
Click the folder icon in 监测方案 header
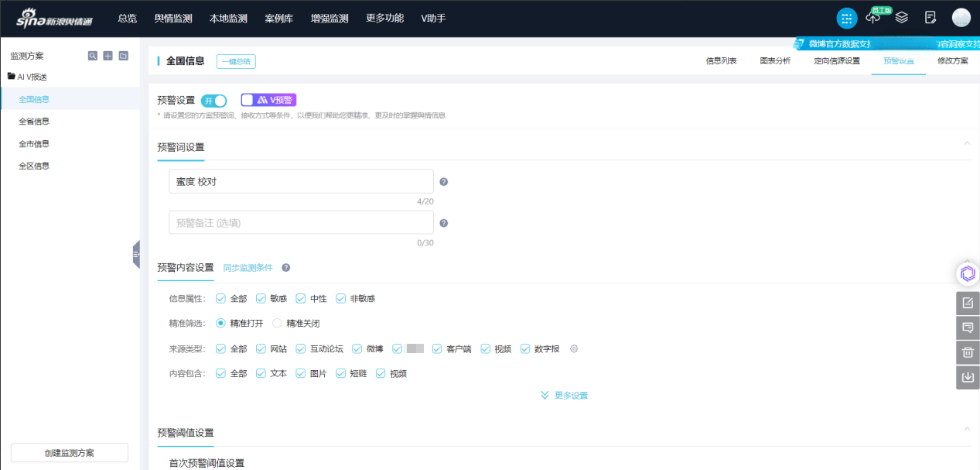pyautogui.click(x=123, y=56)
